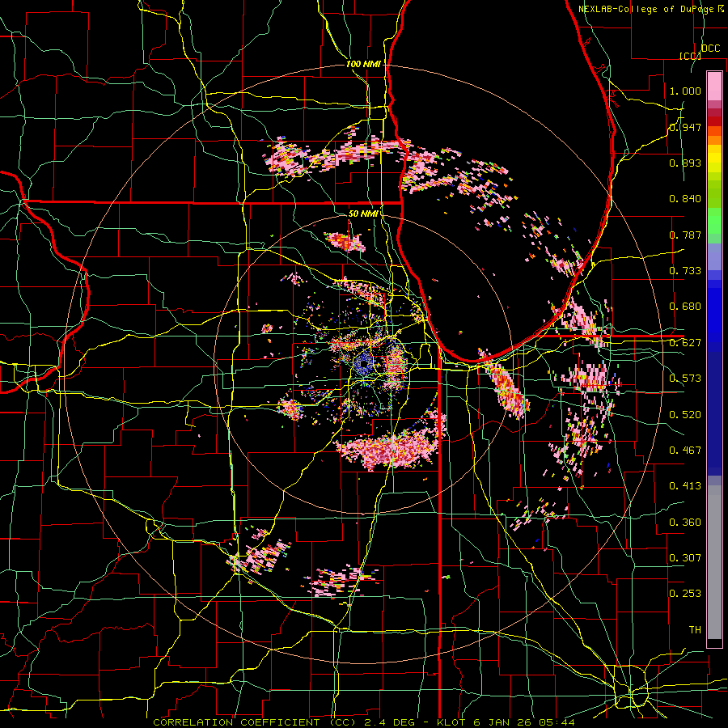
Task: Click the 100 NMI range ring label
Action: pos(363,64)
